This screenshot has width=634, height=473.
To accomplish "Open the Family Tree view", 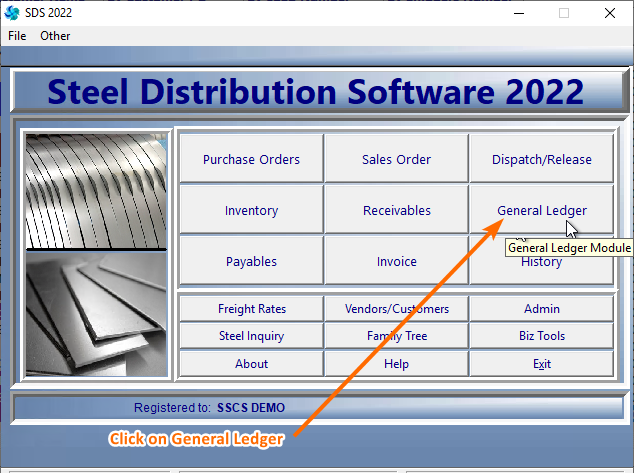I will click(x=396, y=336).
